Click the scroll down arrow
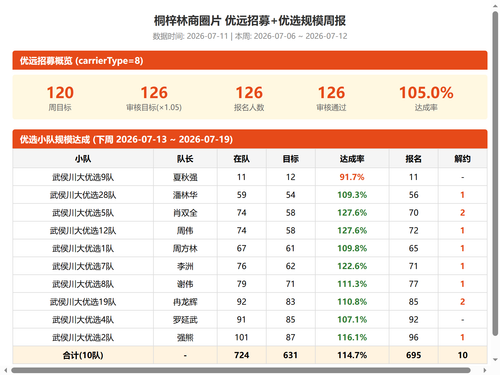500x375 pixels. click(x=495, y=360)
